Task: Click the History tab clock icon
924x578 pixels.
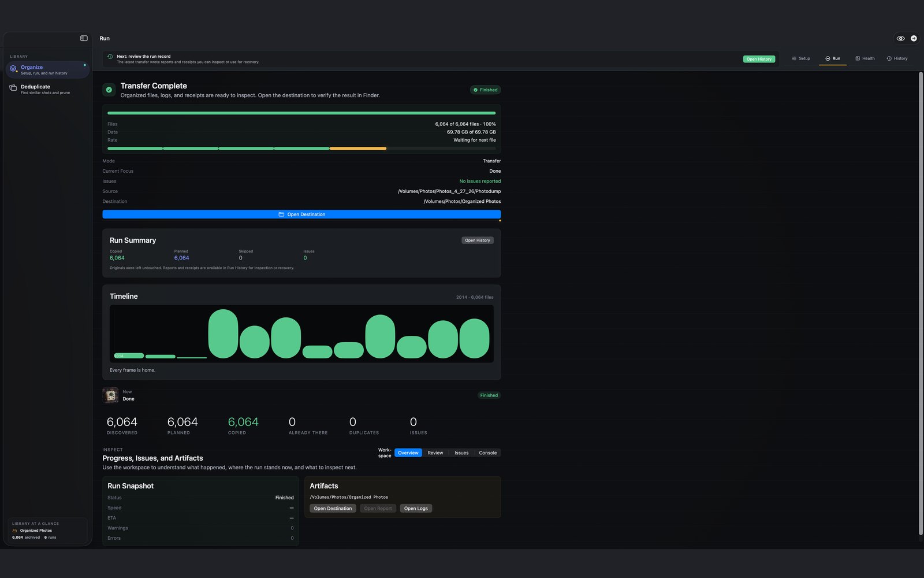Action: [x=889, y=58]
